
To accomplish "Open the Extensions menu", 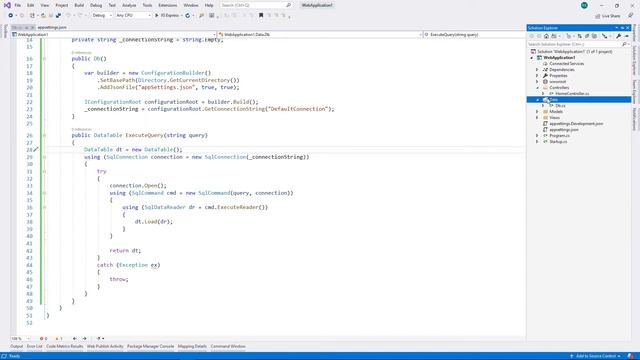I will tap(168, 5).
